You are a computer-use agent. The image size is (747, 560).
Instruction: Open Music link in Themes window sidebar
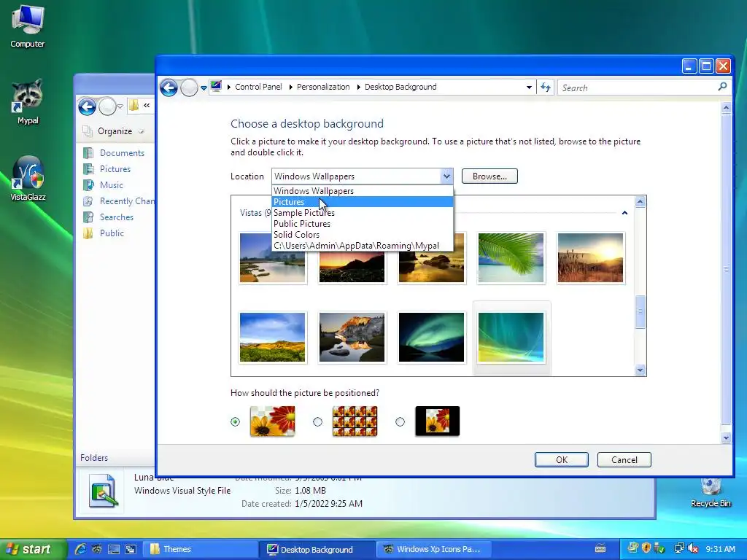tap(111, 185)
